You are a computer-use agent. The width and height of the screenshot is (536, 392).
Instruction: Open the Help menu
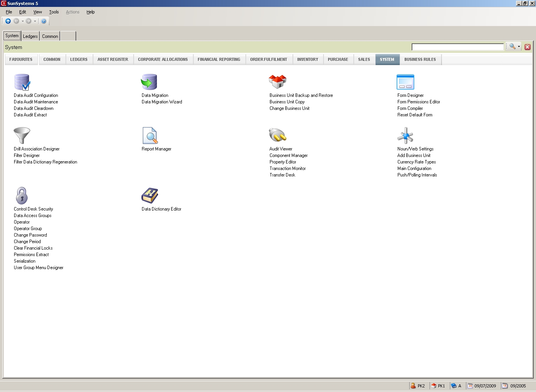coord(90,12)
